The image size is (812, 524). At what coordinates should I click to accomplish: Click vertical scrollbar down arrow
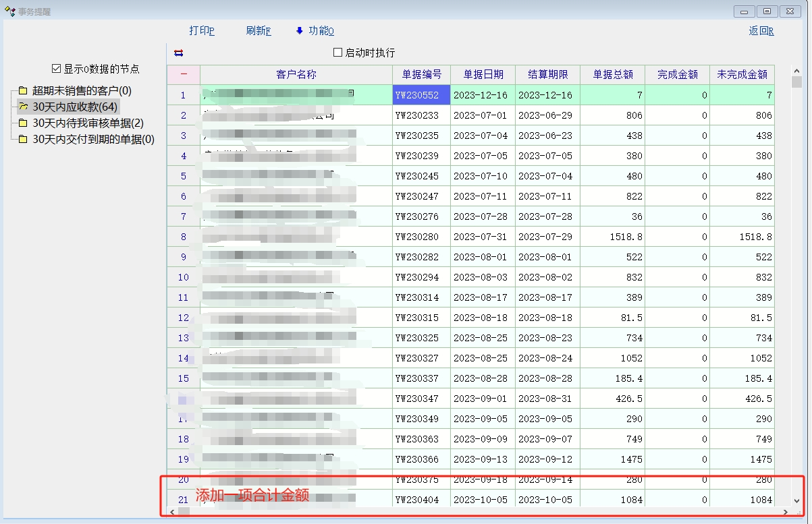796,500
